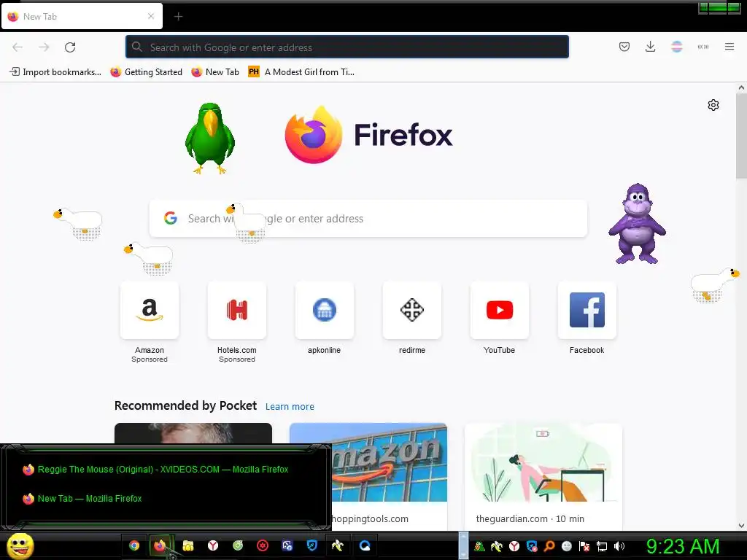The image size is (747, 560).
Task: Click the gray face tray icon
Action: tap(566, 547)
